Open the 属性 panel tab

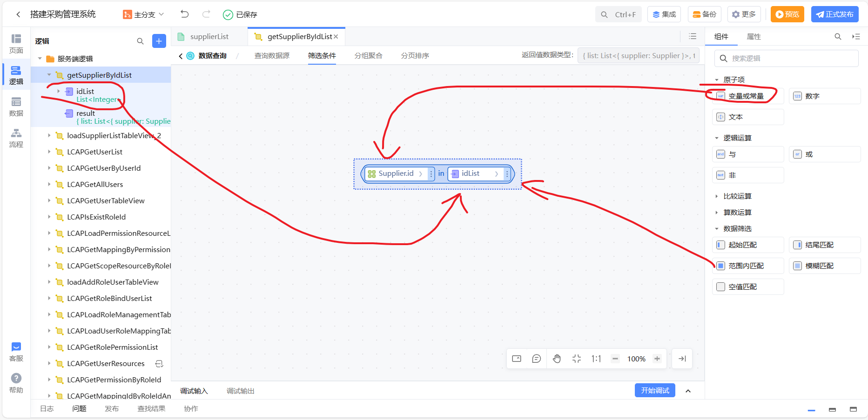click(x=754, y=36)
